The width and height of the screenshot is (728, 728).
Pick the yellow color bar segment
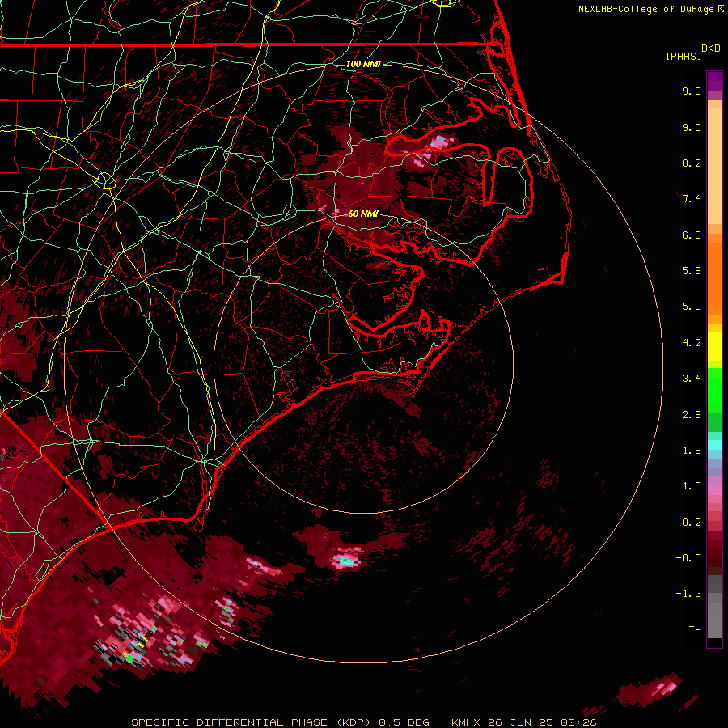(x=714, y=346)
